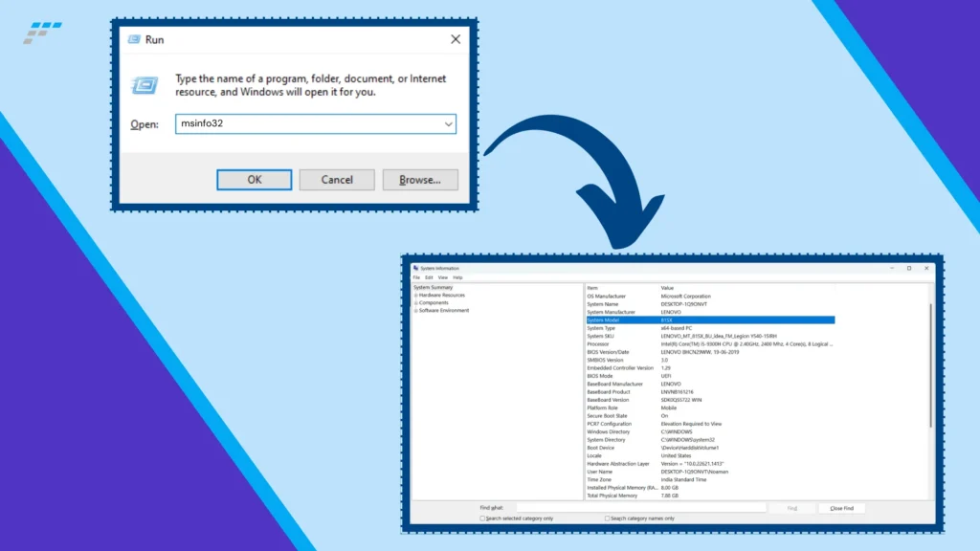Select the 'BaseBoard Manufacturer' item cell

coord(614,385)
